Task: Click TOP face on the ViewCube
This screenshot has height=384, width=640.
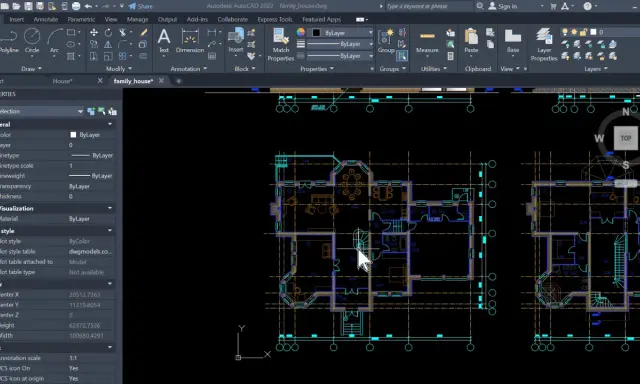Action: (x=626, y=138)
